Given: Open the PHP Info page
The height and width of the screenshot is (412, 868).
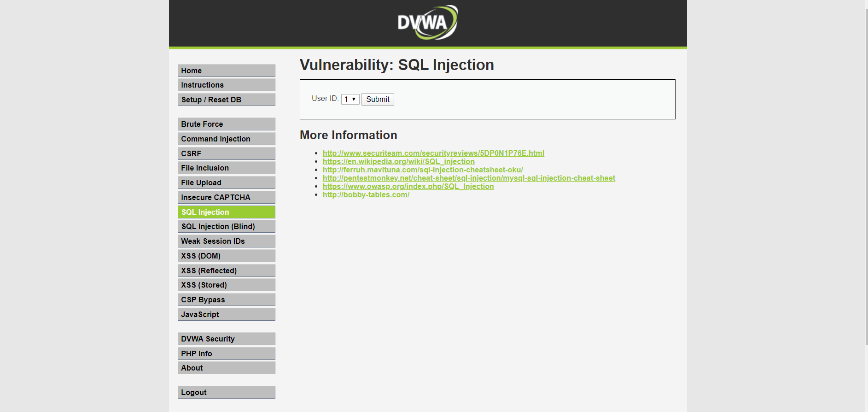Looking at the screenshot, I should coord(227,353).
